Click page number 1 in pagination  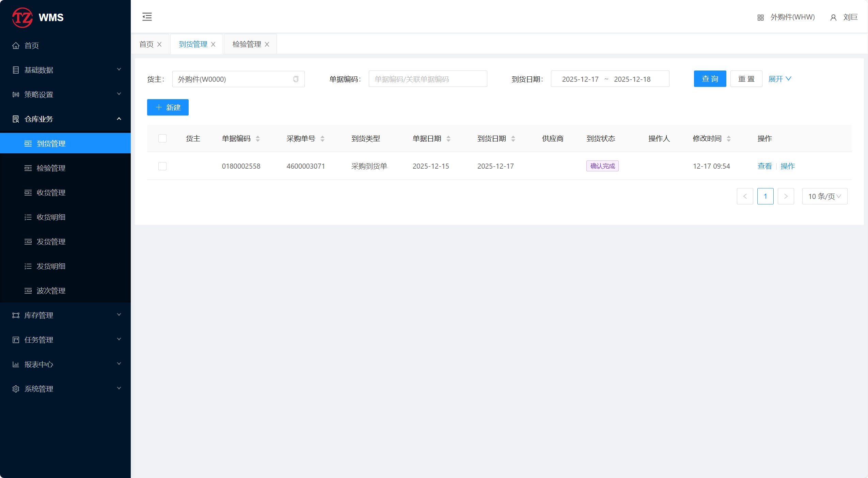[x=766, y=196]
